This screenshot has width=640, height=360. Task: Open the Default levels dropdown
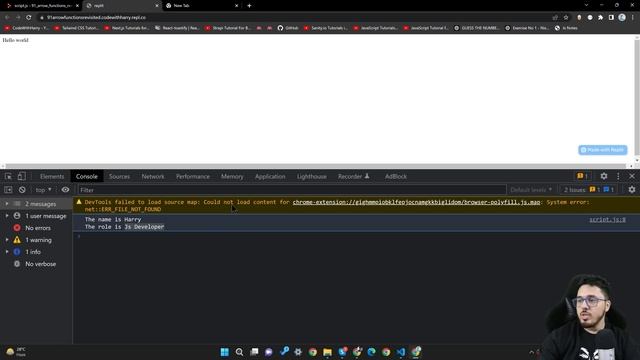[531, 190]
